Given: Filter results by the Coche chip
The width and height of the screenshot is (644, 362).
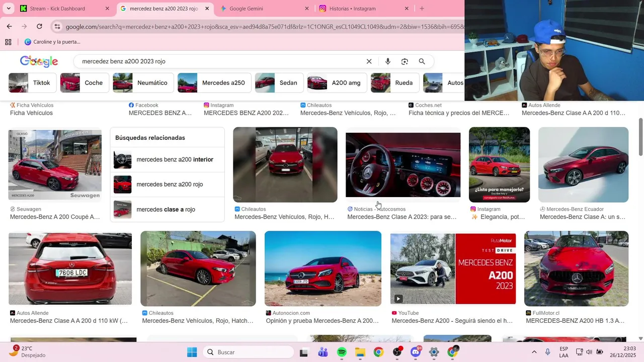Looking at the screenshot, I should [84, 83].
